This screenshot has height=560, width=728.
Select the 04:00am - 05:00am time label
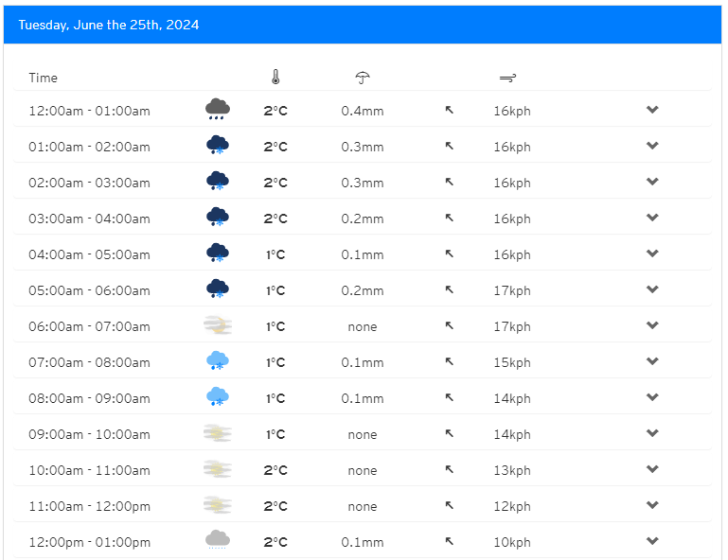tap(90, 254)
